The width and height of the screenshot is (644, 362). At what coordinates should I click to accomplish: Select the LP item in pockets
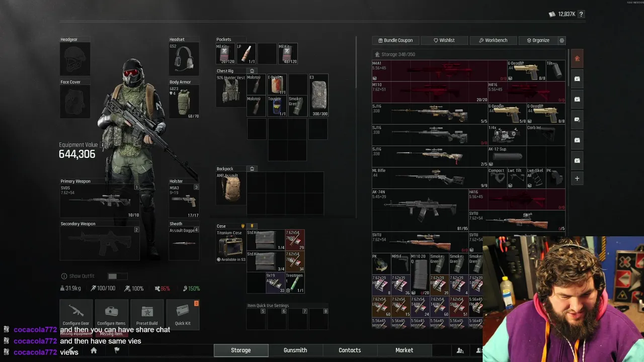click(246, 54)
